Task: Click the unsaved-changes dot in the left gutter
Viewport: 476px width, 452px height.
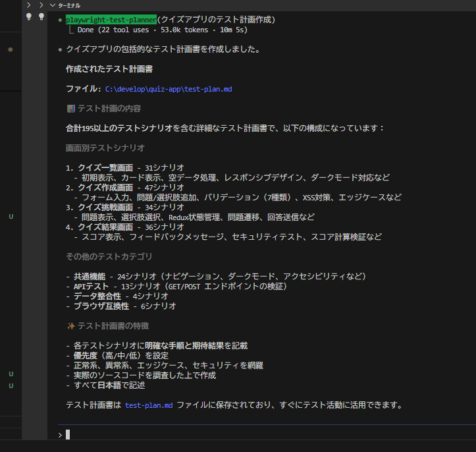Action: tap(11, 49)
